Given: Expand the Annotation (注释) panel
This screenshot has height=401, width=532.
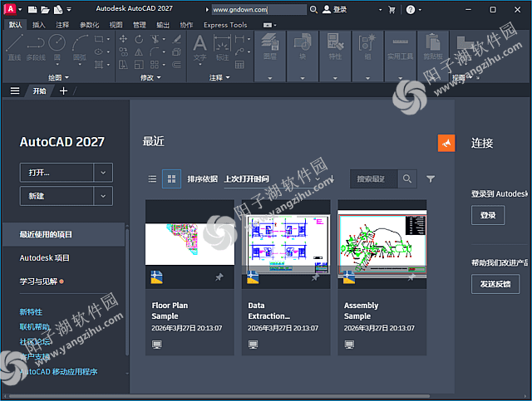Looking at the screenshot, I should pos(219,77).
